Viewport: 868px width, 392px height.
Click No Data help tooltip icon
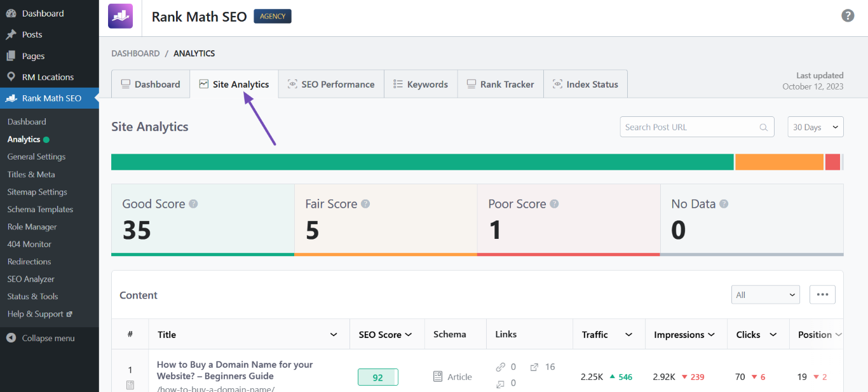coord(724,204)
